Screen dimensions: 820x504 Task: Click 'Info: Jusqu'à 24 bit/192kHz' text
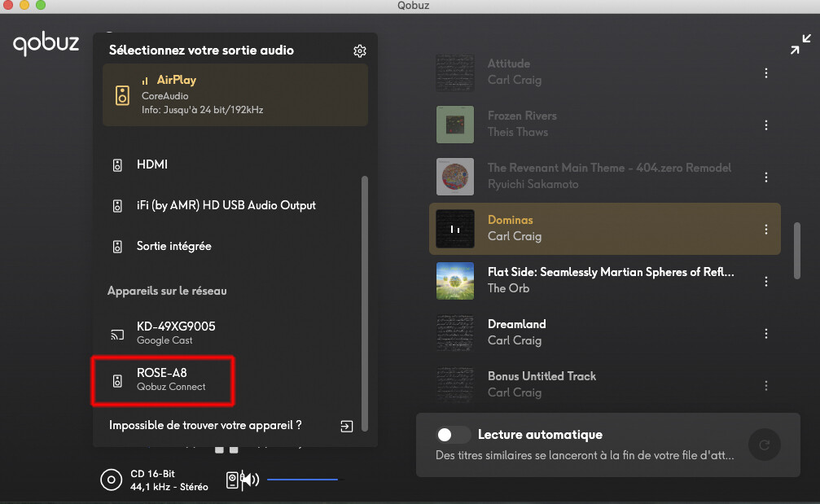(x=203, y=110)
